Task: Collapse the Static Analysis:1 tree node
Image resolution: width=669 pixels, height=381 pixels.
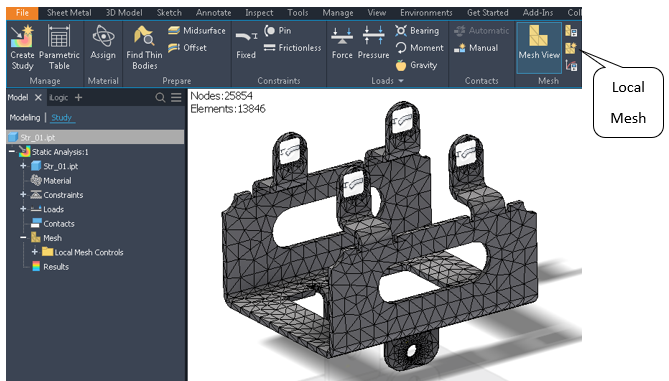Action: click(x=12, y=151)
